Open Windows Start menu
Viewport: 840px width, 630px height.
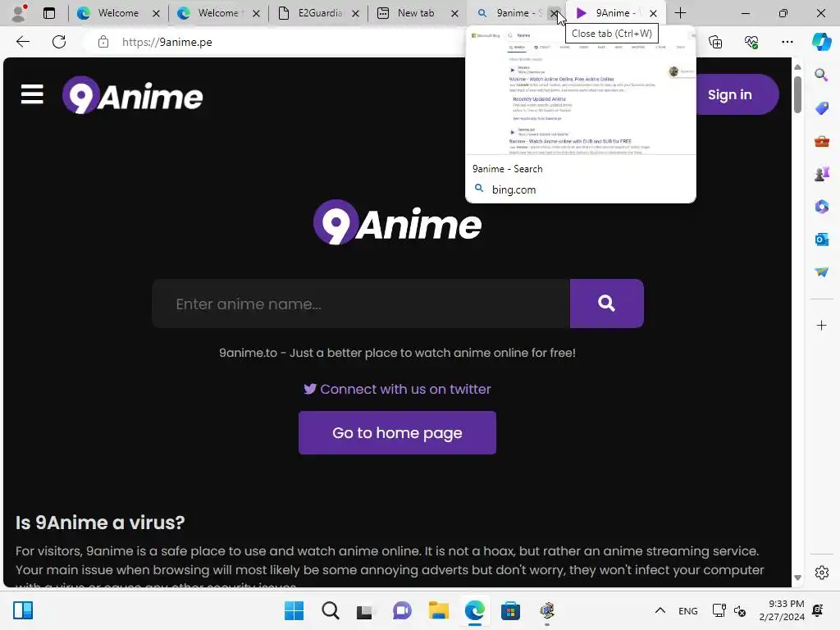(x=294, y=610)
